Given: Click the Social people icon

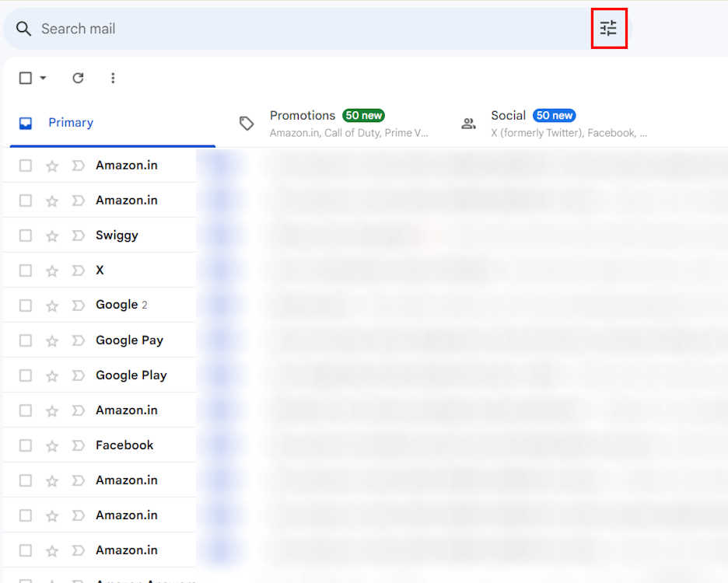Looking at the screenshot, I should [x=469, y=123].
